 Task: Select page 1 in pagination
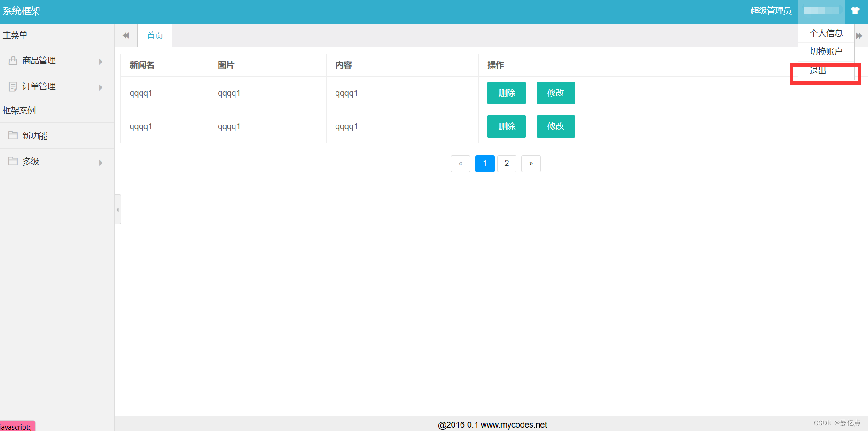485,164
